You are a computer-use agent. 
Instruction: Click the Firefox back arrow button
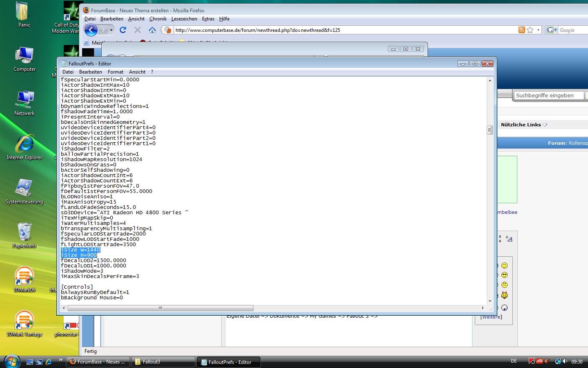tap(91, 30)
